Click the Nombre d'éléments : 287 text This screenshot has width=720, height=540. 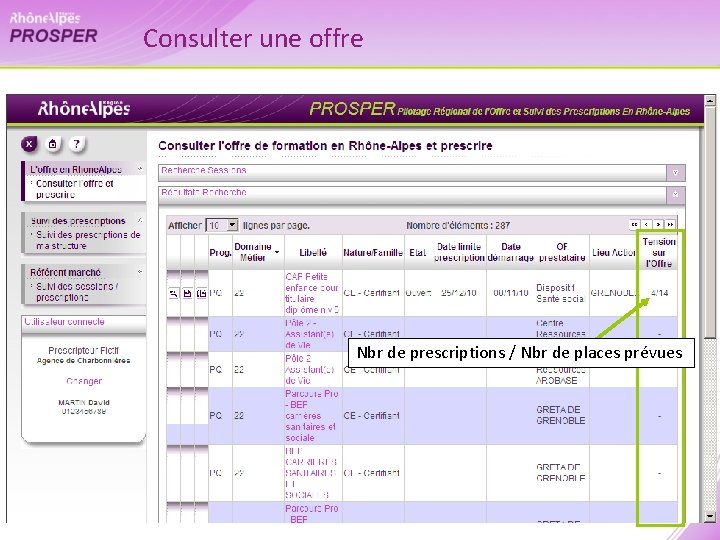[458, 225]
